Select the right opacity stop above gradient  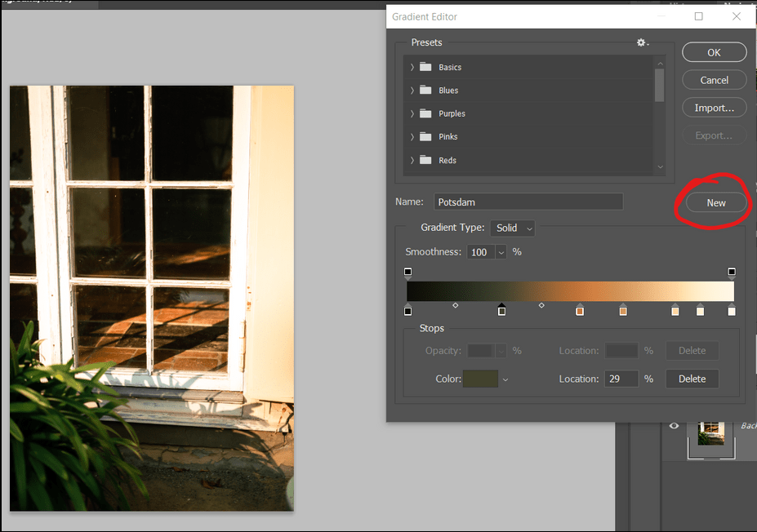732,273
